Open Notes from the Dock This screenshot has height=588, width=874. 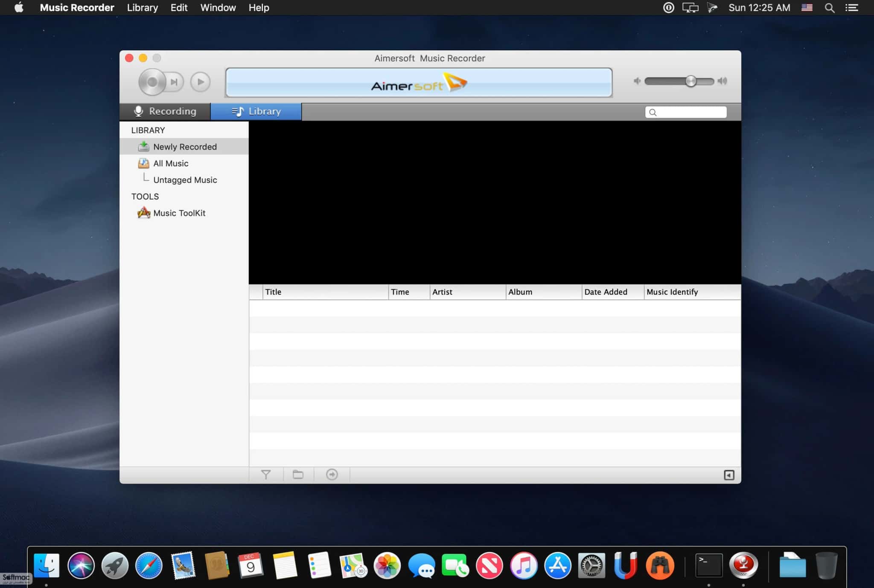[x=285, y=565]
